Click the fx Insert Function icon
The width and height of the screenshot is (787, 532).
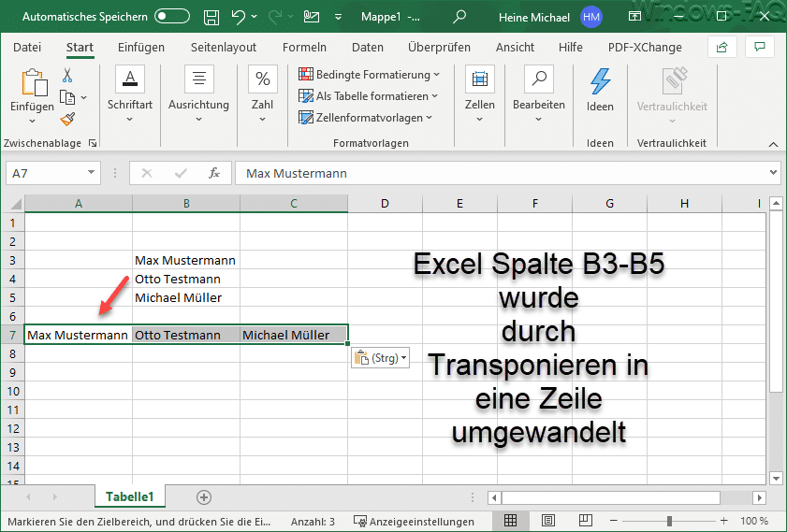(214, 174)
